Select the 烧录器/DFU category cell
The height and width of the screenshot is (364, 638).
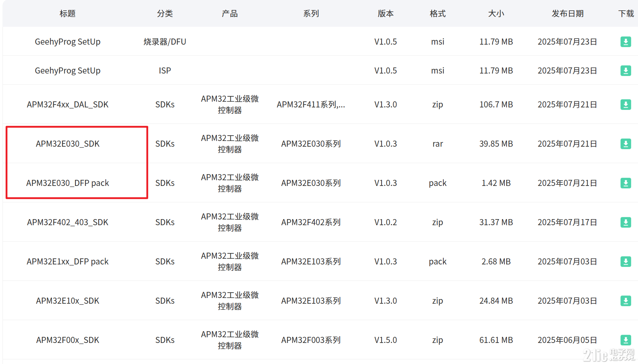coord(165,42)
